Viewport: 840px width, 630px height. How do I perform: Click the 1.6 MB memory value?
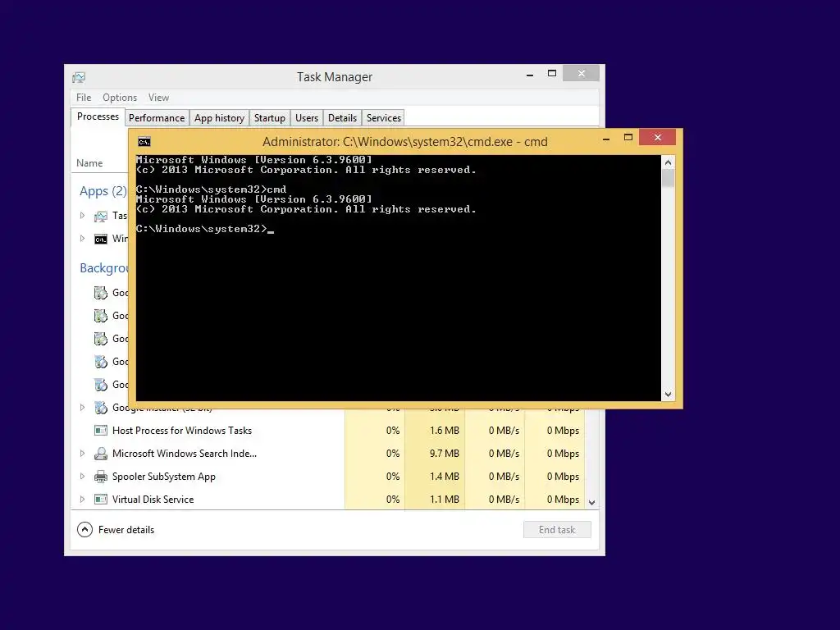(444, 431)
